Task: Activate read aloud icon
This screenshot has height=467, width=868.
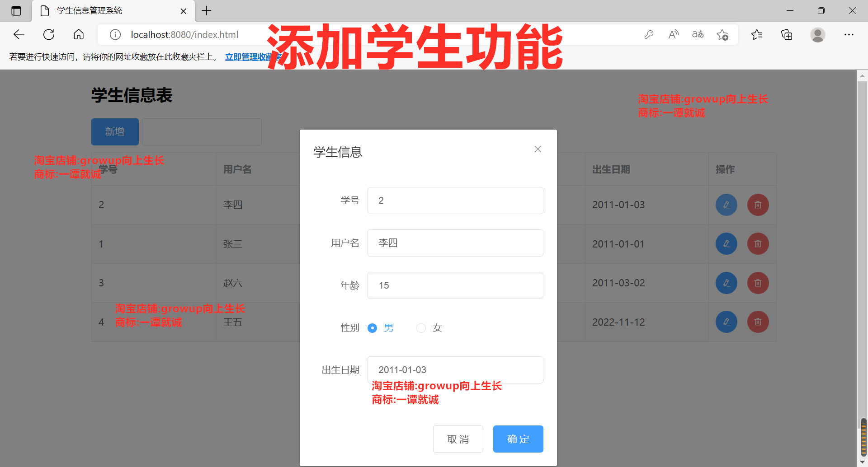Action: point(674,34)
